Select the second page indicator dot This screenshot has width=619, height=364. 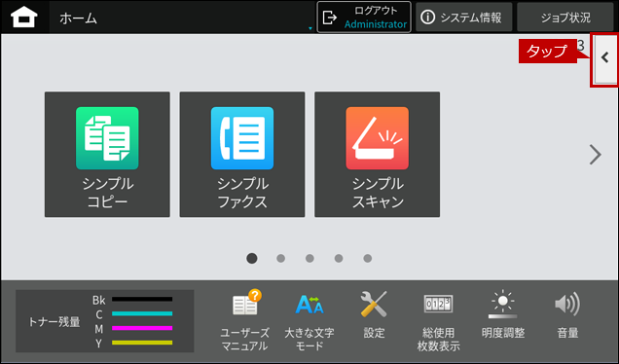[x=280, y=258]
